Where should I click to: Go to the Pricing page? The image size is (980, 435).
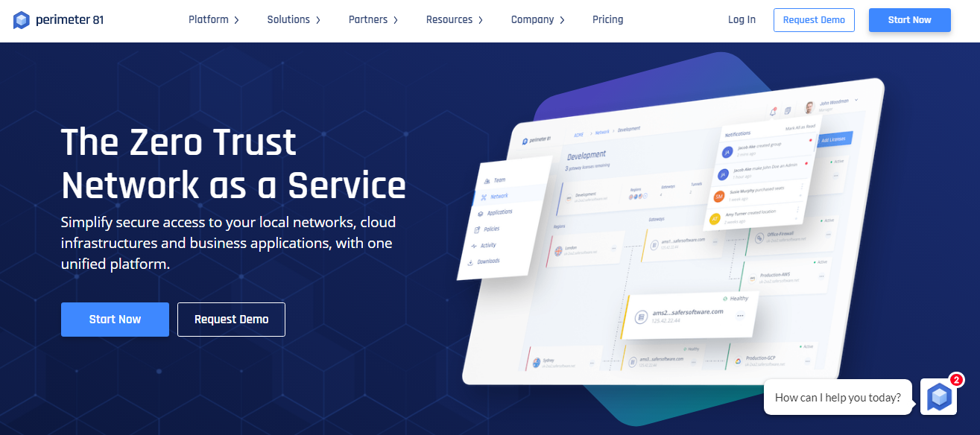pos(608,20)
